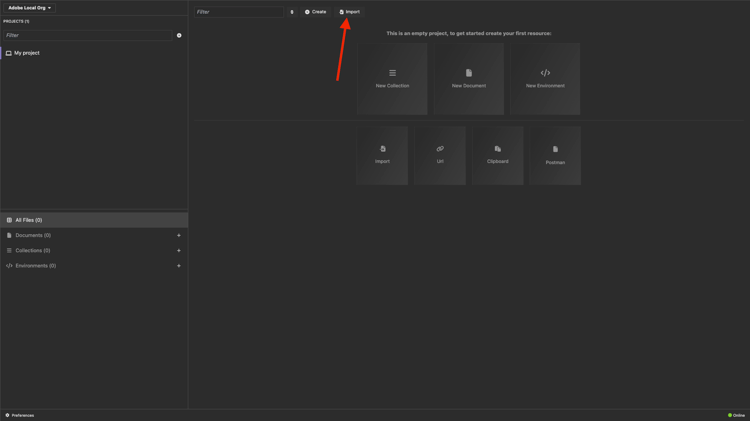Add a new collection via the plus icon
This screenshot has width=750, height=421.
click(179, 251)
